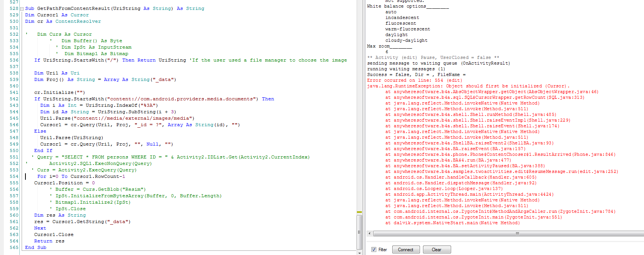Click the 'Else' keyword on line 547
Screen dimensions: 644x255
[x=40, y=131]
